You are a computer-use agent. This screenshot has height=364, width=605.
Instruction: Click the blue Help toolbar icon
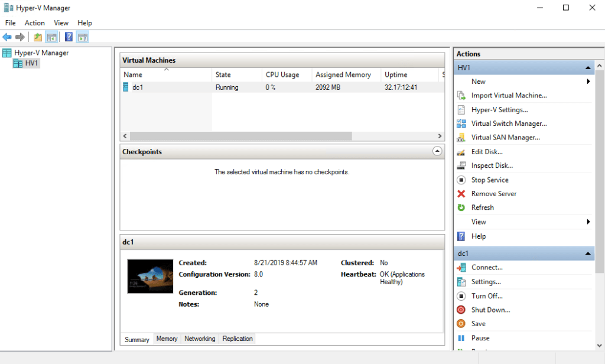pyautogui.click(x=69, y=37)
